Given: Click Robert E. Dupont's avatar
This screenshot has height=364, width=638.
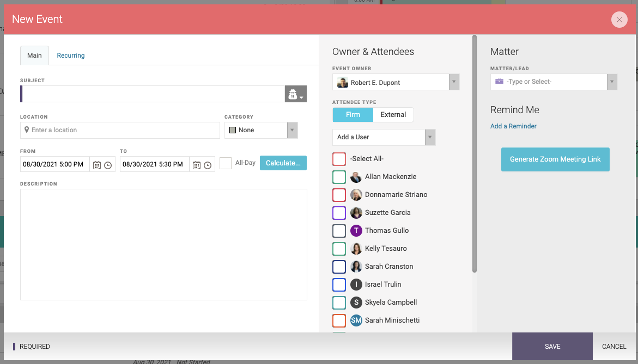Looking at the screenshot, I should coord(343,83).
